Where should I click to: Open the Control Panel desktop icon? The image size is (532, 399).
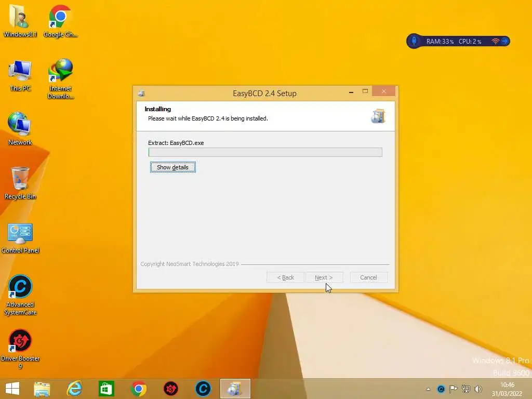(20, 237)
